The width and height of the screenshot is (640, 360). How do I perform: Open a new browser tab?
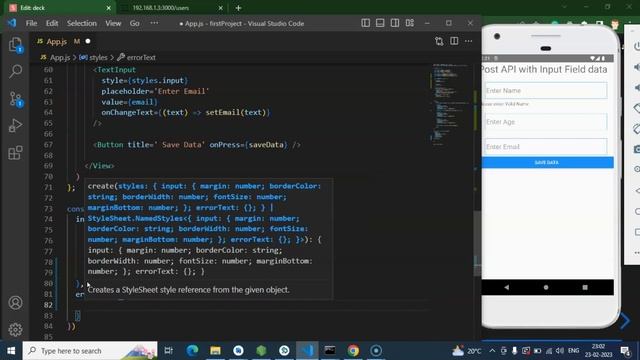(238, 8)
